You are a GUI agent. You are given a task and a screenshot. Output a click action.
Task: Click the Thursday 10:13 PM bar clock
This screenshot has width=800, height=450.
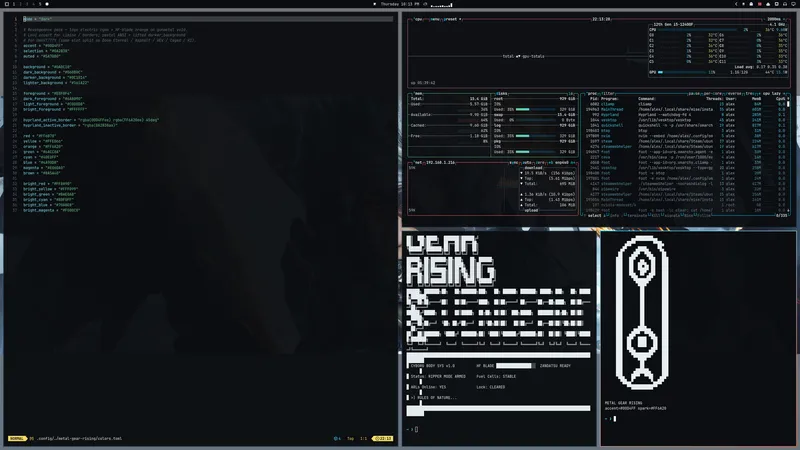pos(400,4)
